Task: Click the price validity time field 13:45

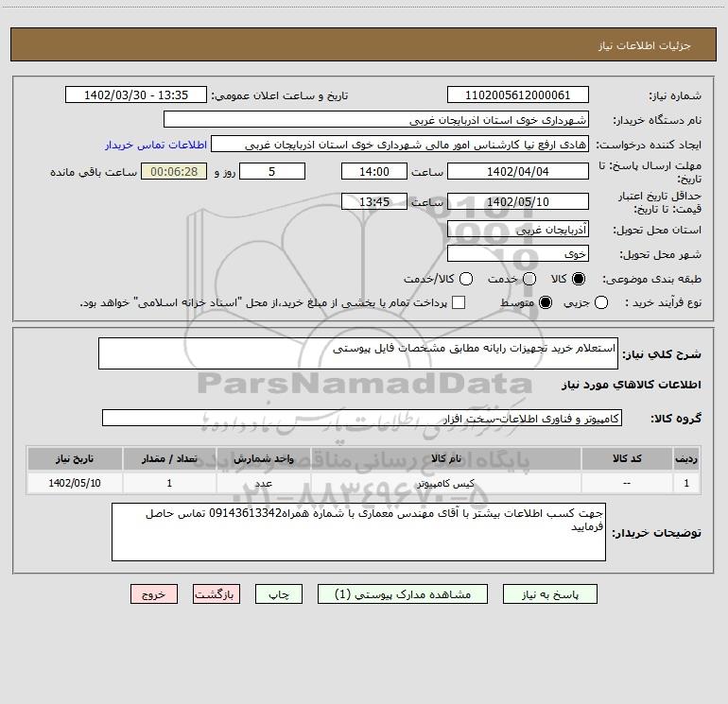Action: click(374, 201)
